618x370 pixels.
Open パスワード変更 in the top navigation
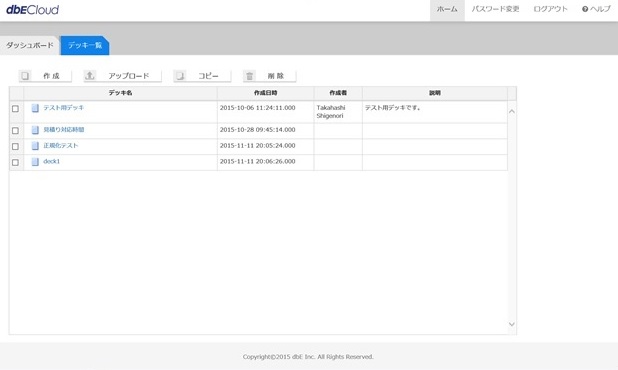495,9
